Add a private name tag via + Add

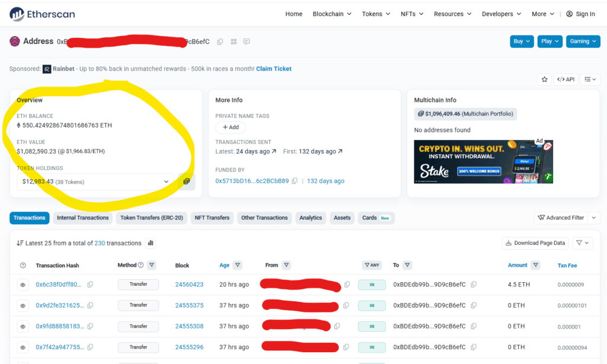click(x=231, y=127)
